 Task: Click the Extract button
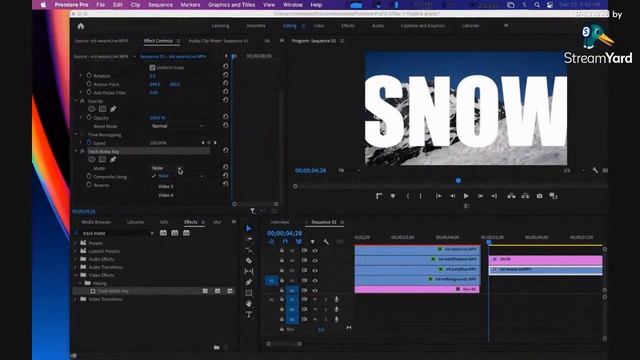point(525,196)
